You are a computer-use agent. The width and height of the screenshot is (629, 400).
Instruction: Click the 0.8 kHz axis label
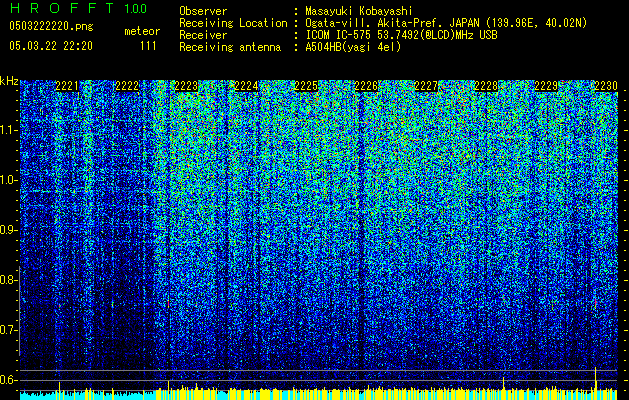click(8, 280)
